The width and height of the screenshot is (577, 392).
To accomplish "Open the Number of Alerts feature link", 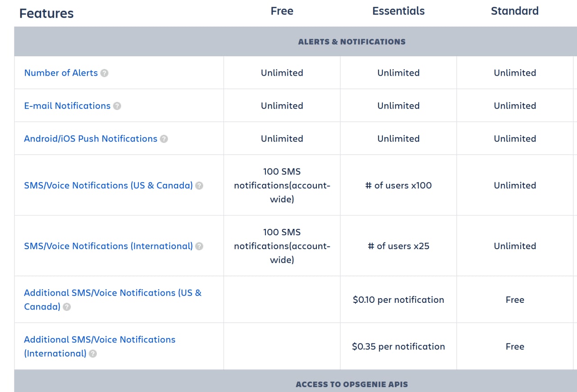I will [61, 73].
